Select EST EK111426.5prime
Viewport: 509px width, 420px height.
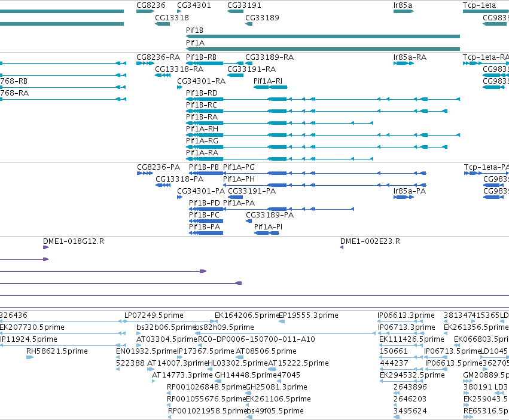pyautogui.click(x=412, y=339)
